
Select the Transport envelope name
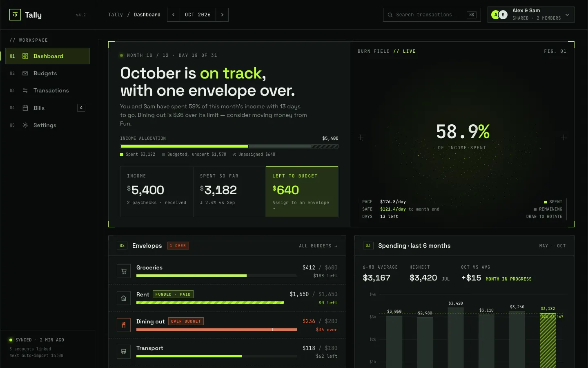tap(150, 348)
